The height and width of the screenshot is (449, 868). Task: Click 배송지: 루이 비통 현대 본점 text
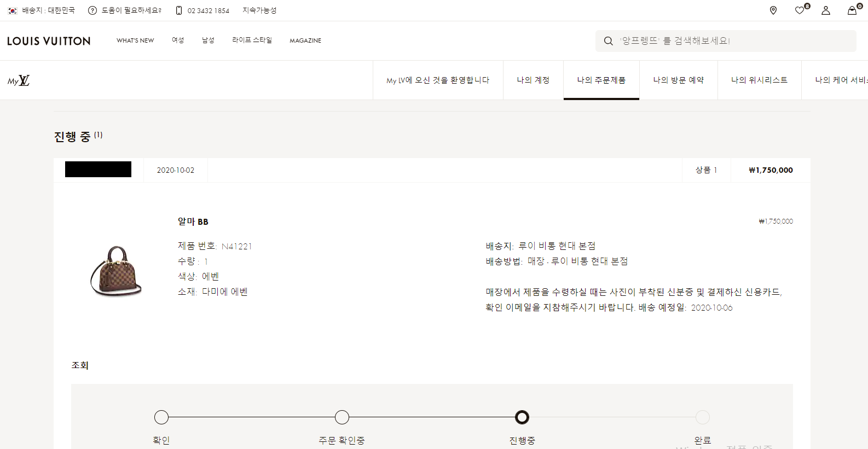click(541, 246)
